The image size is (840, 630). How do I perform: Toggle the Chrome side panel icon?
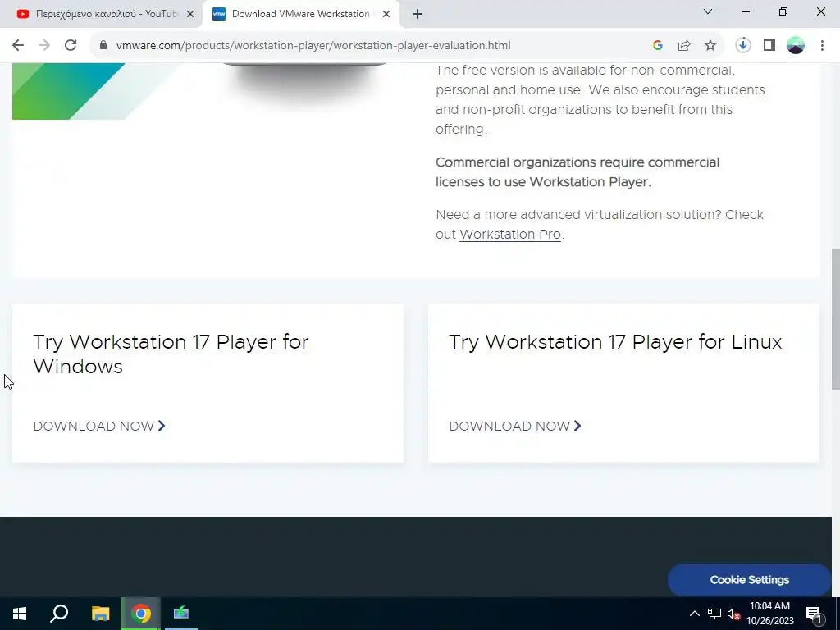tap(769, 46)
